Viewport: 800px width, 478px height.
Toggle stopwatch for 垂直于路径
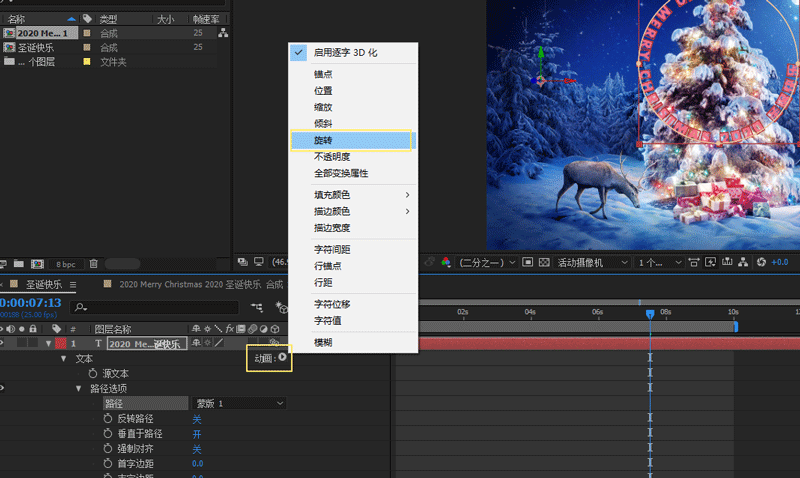tap(108, 434)
